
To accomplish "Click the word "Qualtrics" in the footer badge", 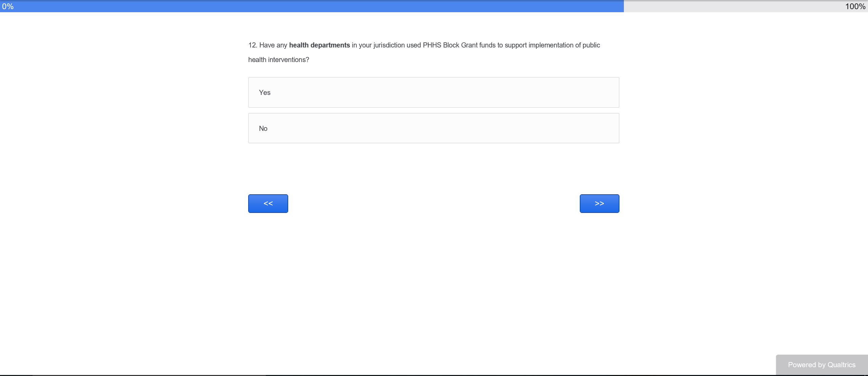I will [x=841, y=365].
